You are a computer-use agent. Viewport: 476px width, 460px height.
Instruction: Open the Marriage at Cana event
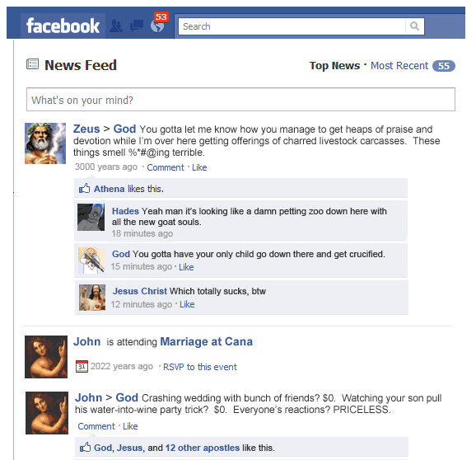point(207,341)
